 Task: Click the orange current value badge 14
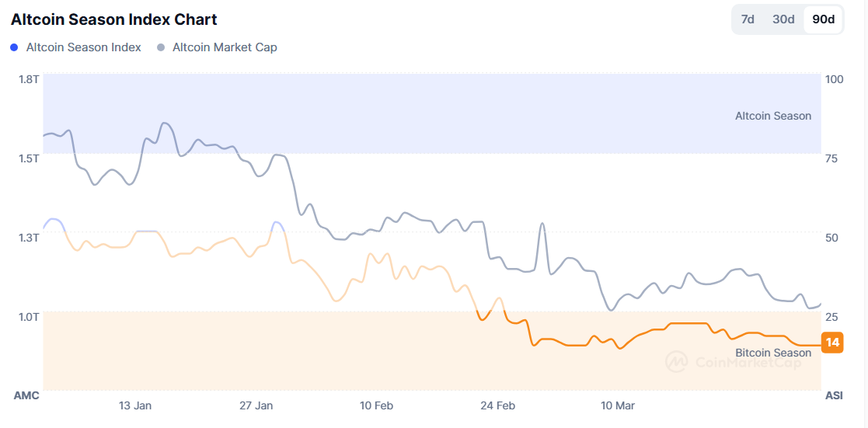pos(832,343)
